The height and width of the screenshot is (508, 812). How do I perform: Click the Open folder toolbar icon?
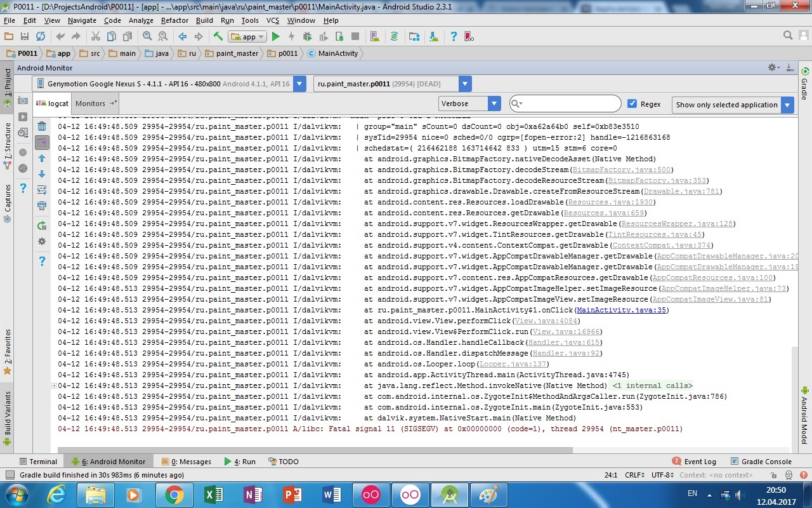point(9,37)
